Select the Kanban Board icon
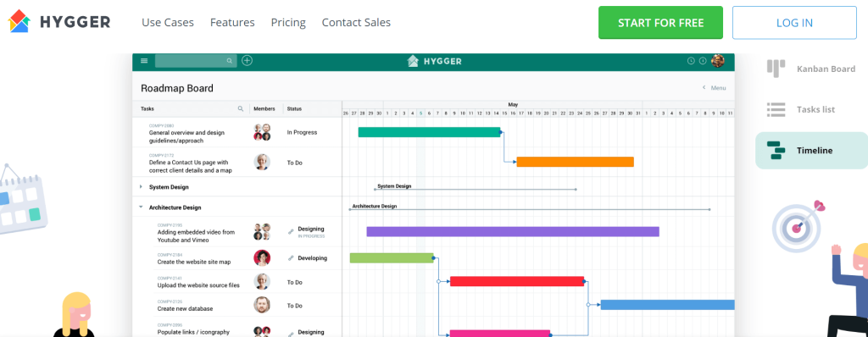This screenshot has width=868, height=337. coord(776,69)
